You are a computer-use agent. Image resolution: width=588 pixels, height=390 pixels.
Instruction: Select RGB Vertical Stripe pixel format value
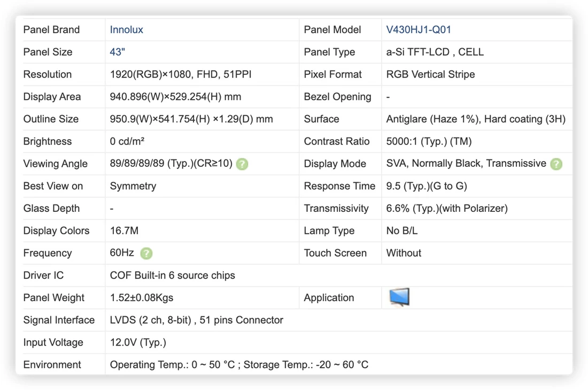pos(430,74)
